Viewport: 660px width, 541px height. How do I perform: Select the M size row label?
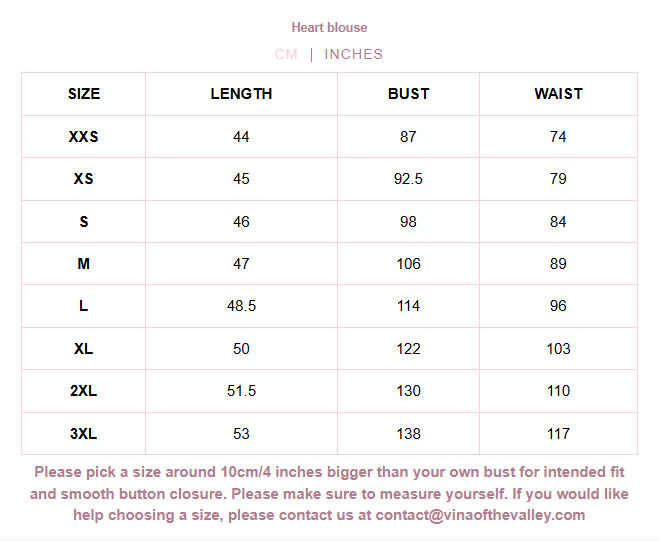[84, 264]
